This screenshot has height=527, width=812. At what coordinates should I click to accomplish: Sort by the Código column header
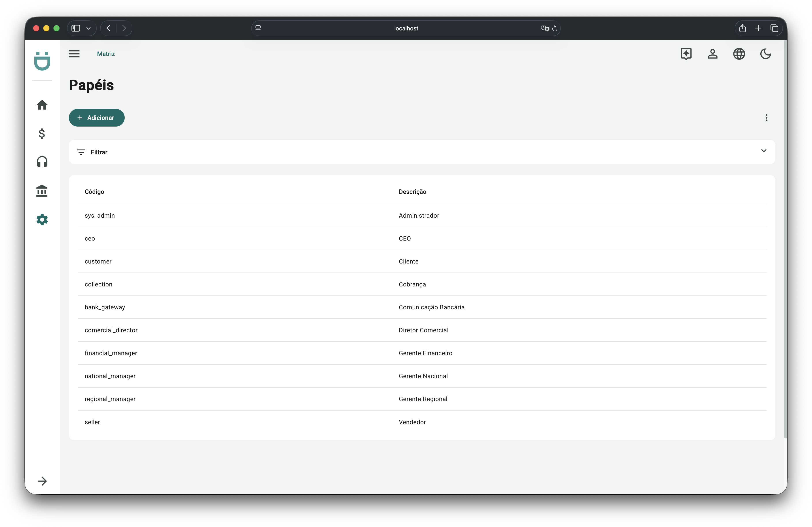pyautogui.click(x=94, y=192)
